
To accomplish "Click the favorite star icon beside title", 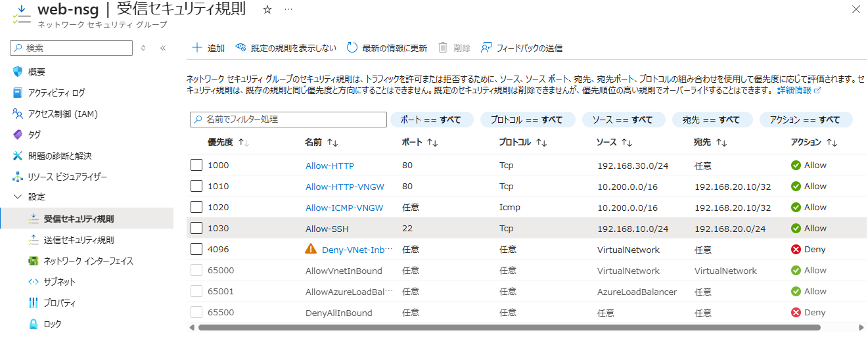I will [267, 10].
